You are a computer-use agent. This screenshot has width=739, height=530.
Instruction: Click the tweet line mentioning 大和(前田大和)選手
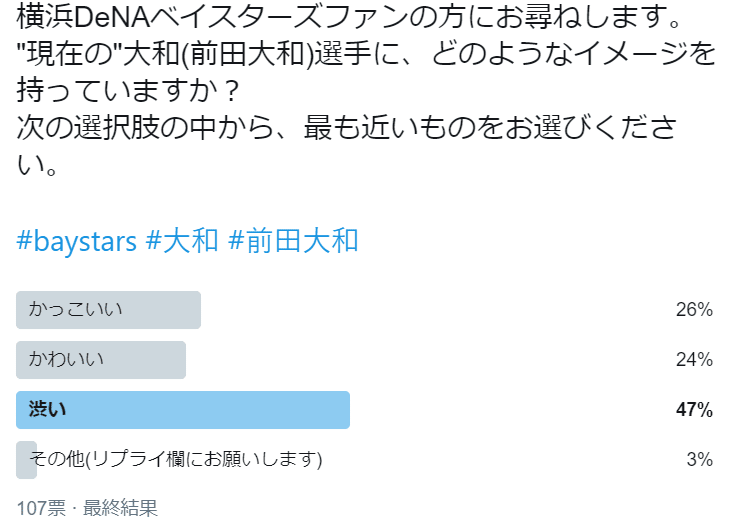coord(366,54)
